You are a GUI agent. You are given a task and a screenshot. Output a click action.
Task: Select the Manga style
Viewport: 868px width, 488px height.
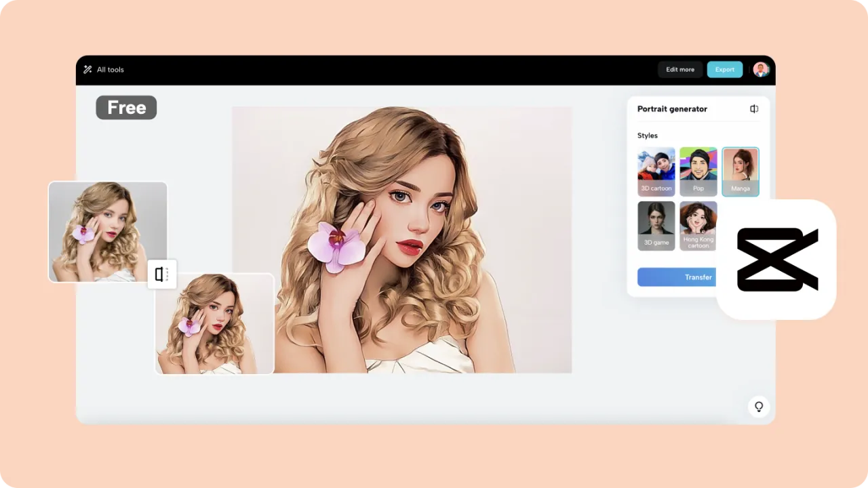pos(741,171)
